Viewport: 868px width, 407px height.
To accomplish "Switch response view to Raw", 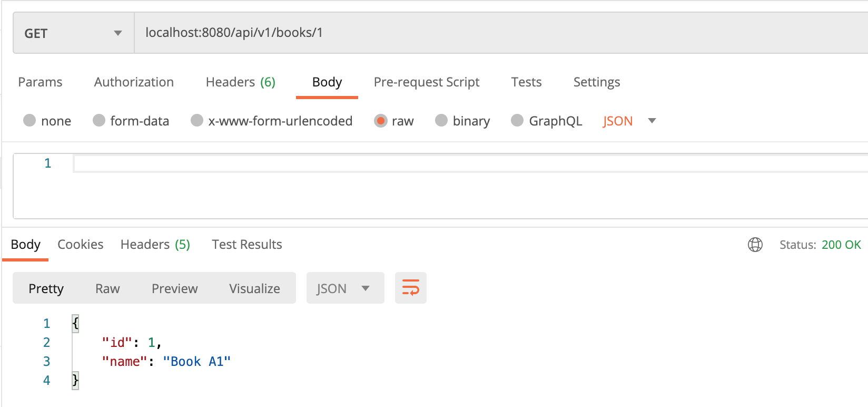I will click(107, 288).
